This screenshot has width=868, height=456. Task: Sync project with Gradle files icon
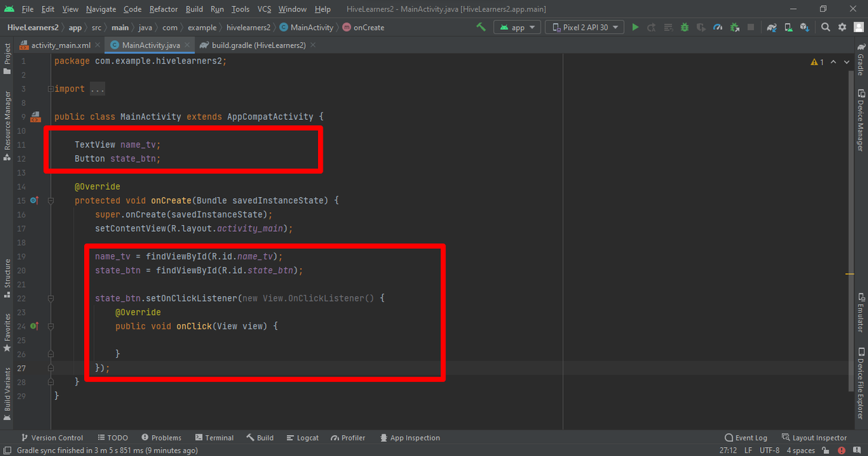[772, 28]
